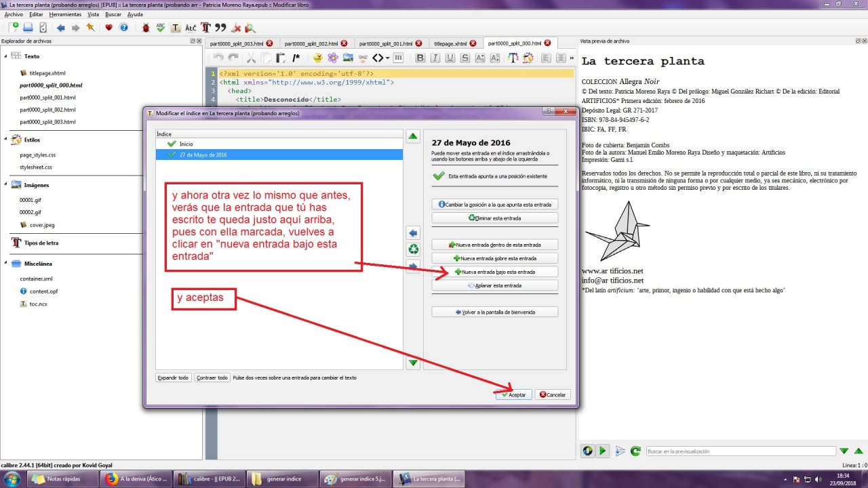868x488 pixels.
Task: Click the paste clipboard icon in editor toolbar
Action: tap(281, 58)
